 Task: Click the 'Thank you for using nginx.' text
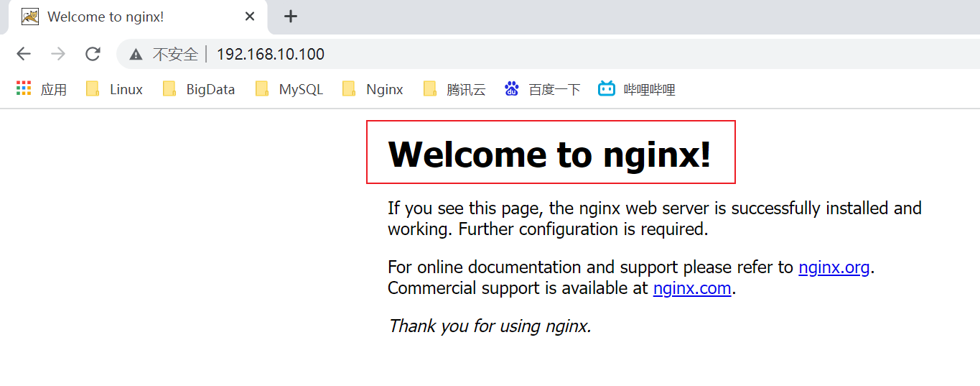pyautogui.click(x=490, y=326)
